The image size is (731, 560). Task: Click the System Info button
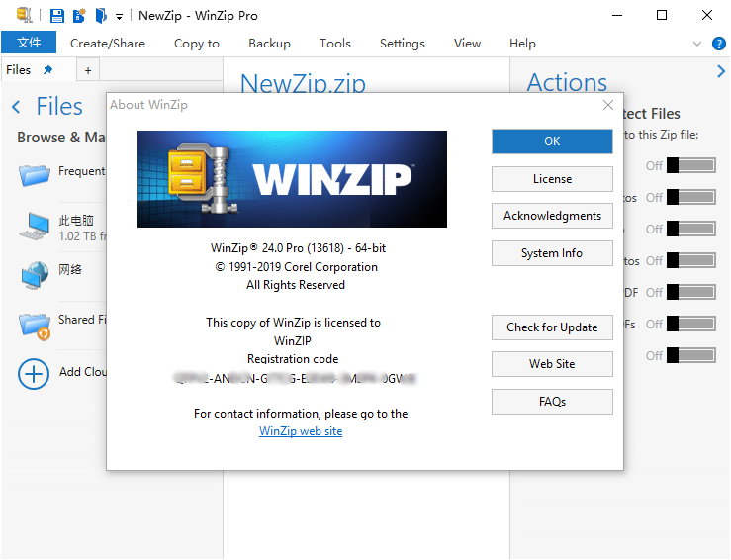pos(552,253)
